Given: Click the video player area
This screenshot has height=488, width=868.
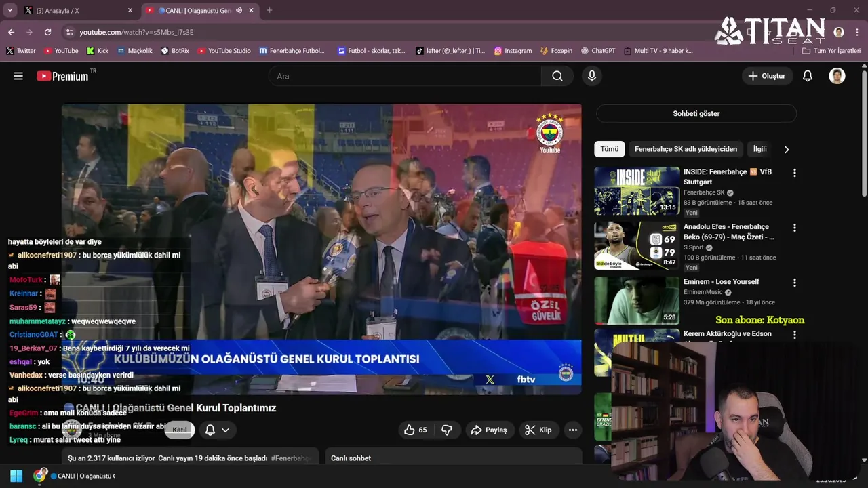Looking at the screenshot, I should [321, 249].
